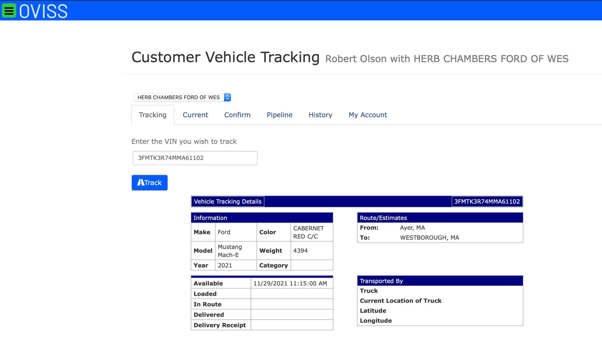Select the destination WESTBOROUGH, MA

coord(429,238)
